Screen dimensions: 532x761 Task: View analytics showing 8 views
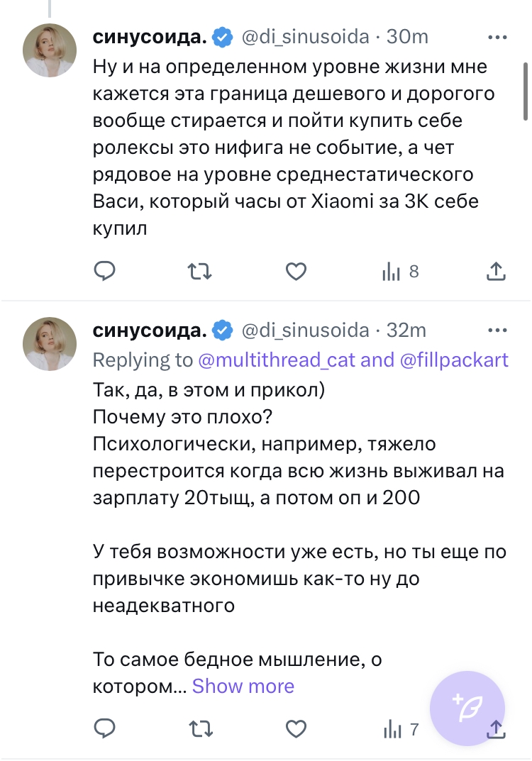(x=401, y=272)
